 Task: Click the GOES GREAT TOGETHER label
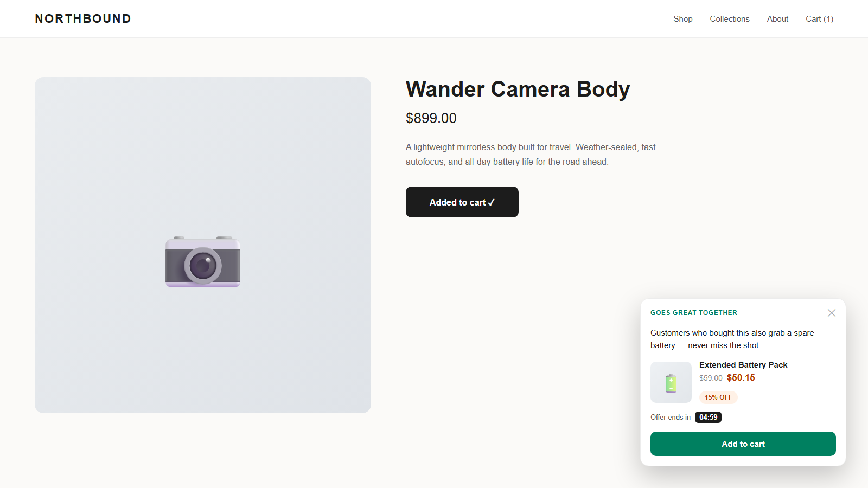tap(694, 313)
